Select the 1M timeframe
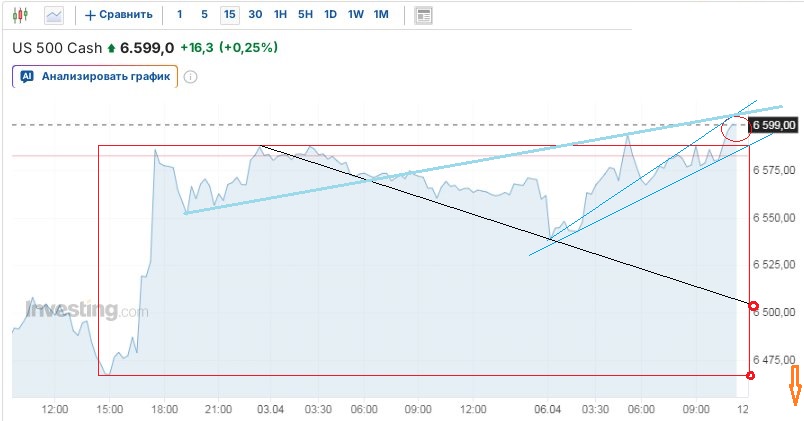 tap(381, 15)
